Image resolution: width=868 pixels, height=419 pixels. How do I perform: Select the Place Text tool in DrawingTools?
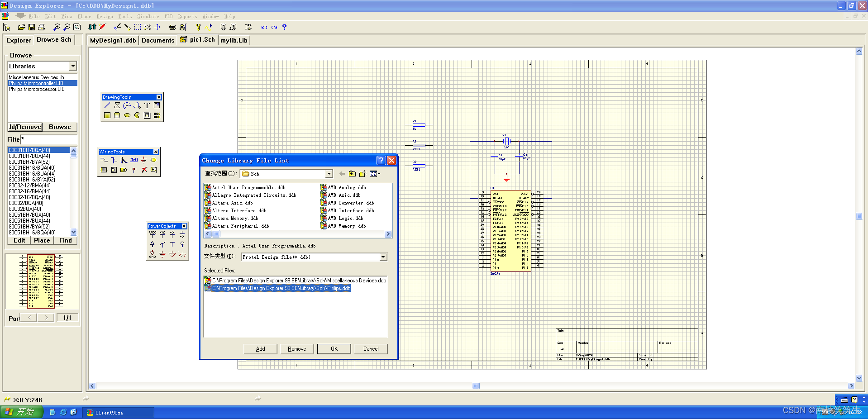pos(147,105)
